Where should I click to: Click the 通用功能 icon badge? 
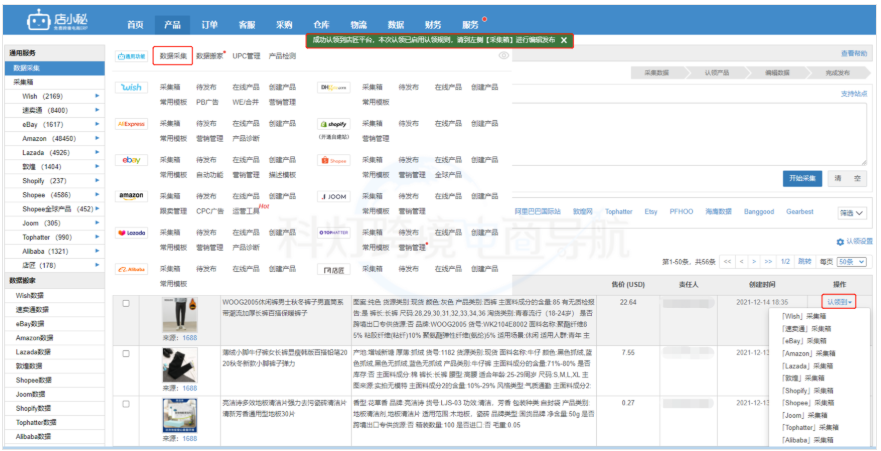point(131,56)
